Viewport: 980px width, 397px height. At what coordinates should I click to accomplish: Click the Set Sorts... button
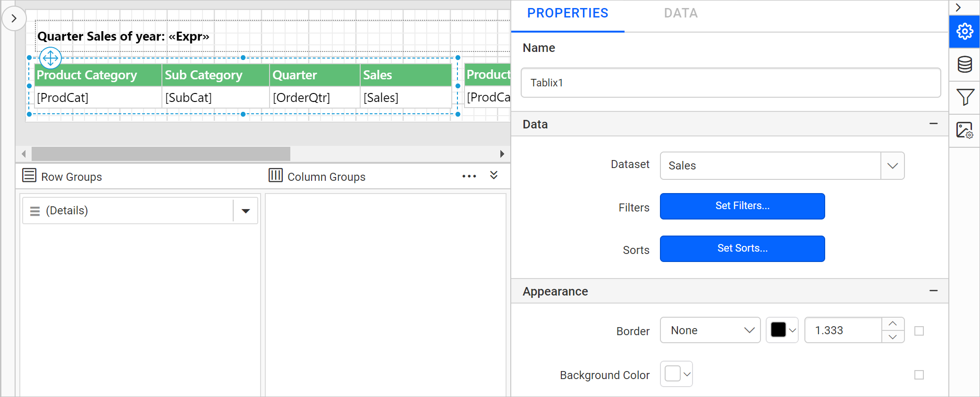tap(742, 249)
